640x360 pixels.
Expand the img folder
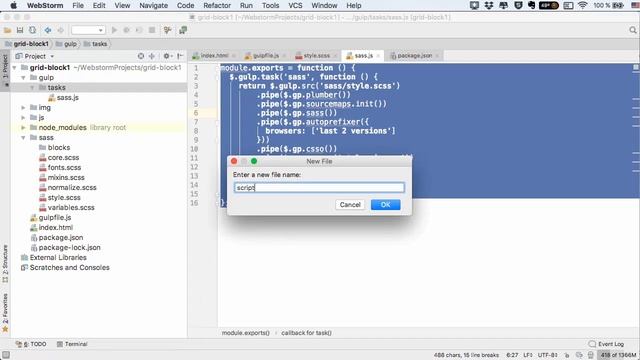pyautogui.click(x=24, y=107)
